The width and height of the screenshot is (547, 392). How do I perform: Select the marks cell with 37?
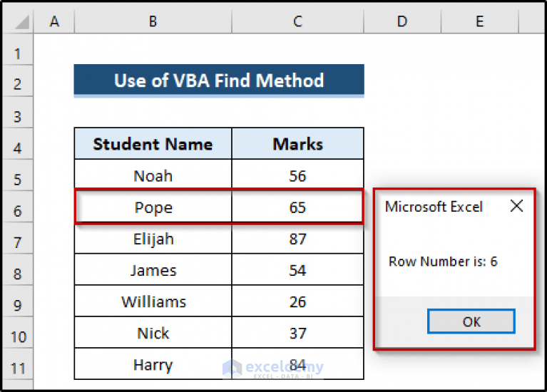click(297, 332)
